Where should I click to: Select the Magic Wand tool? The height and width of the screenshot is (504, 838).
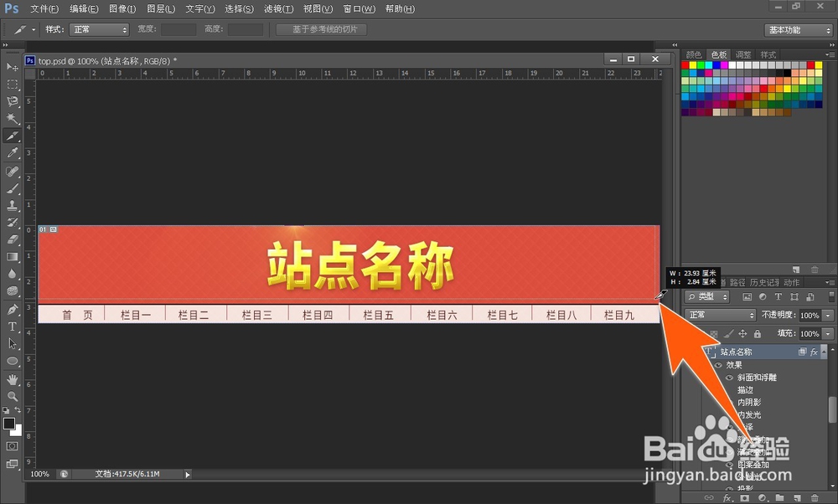(13, 119)
